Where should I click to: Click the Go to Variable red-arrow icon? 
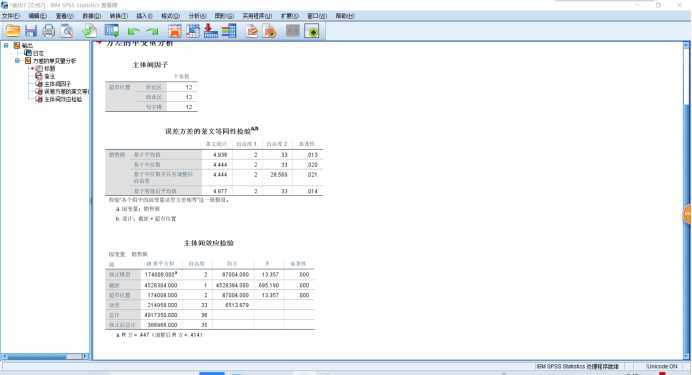click(211, 31)
